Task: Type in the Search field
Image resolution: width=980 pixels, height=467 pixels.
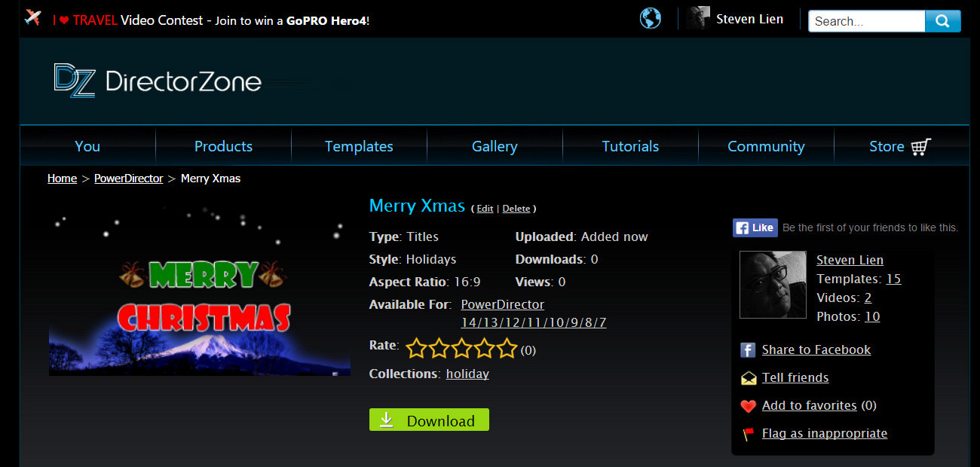Action: 866,21
